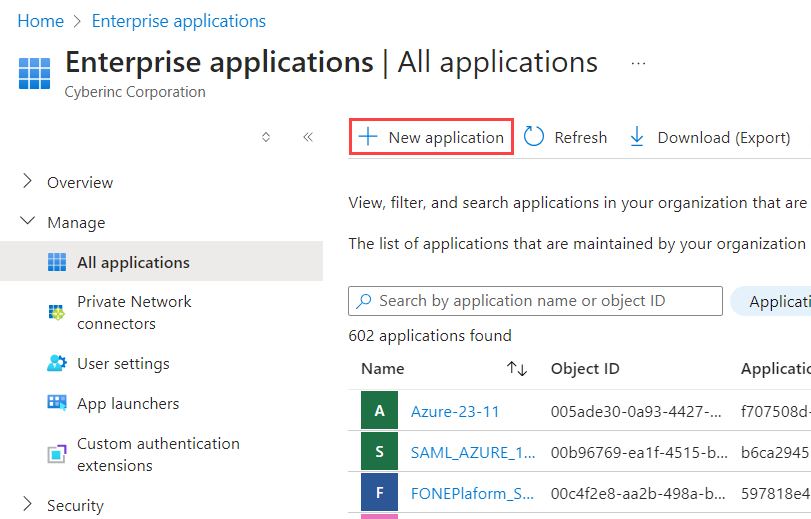This screenshot has width=811, height=519.
Task: Click the Name column sort arrows
Action: (x=517, y=368)
